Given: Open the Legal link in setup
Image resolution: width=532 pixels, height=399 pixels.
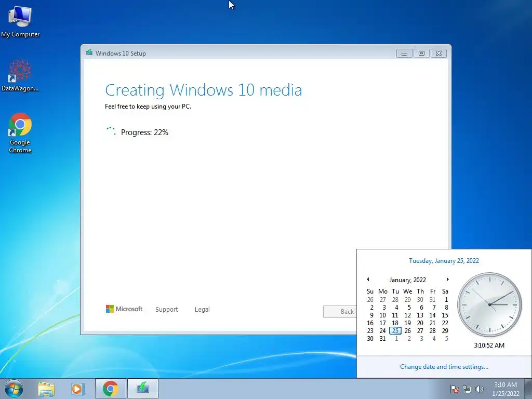Looking at the screenshot, I should 202,310.
